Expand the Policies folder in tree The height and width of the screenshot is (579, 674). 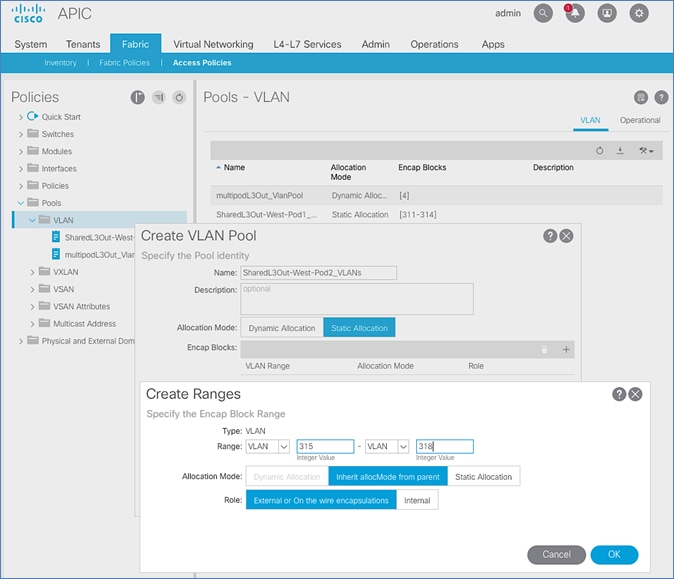click(21, 186)
